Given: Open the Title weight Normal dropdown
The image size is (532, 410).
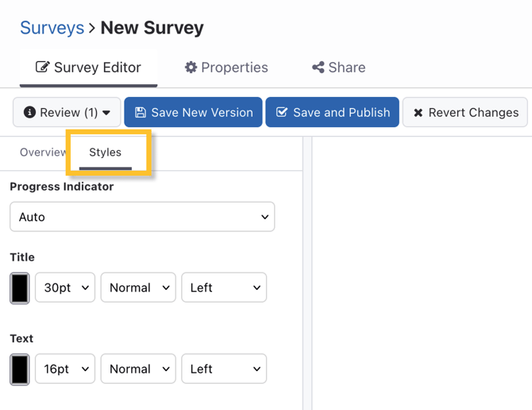Looking at the screenshot, I should click(138, 288).
